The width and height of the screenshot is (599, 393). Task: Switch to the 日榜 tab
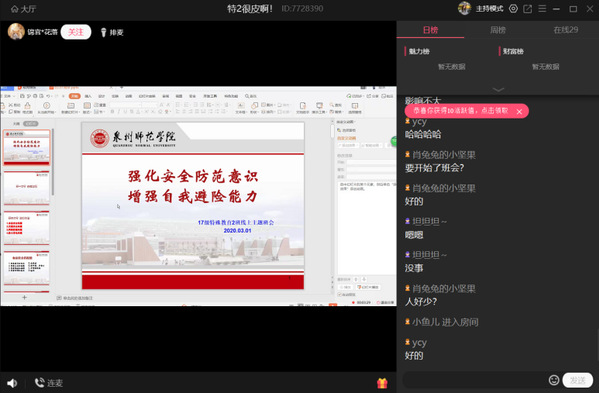[430, 30]
